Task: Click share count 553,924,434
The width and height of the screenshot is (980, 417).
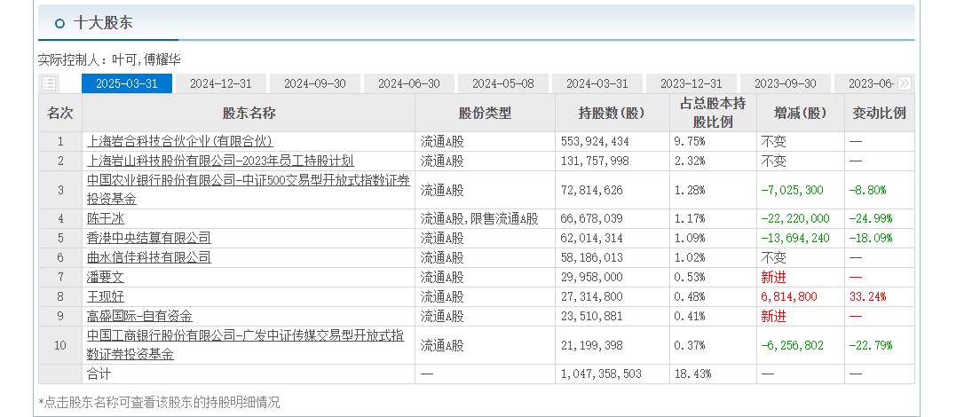Action: 595,142
